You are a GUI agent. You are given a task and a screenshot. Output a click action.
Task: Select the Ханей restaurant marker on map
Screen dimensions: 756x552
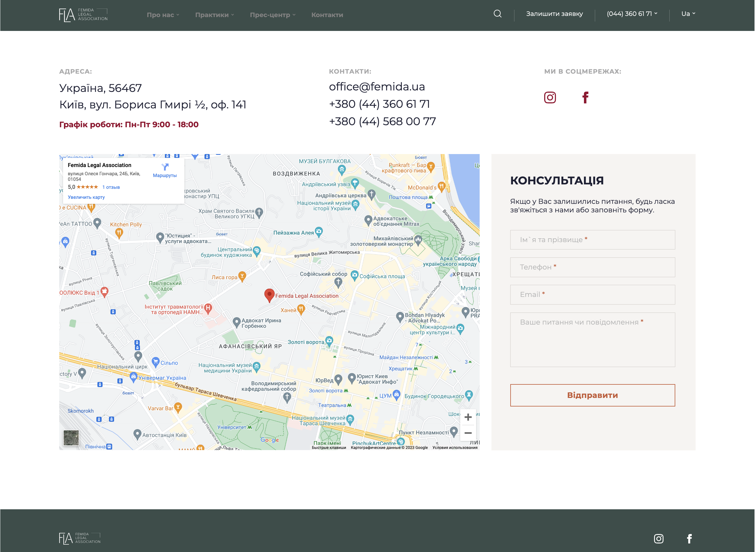(301, 310)
